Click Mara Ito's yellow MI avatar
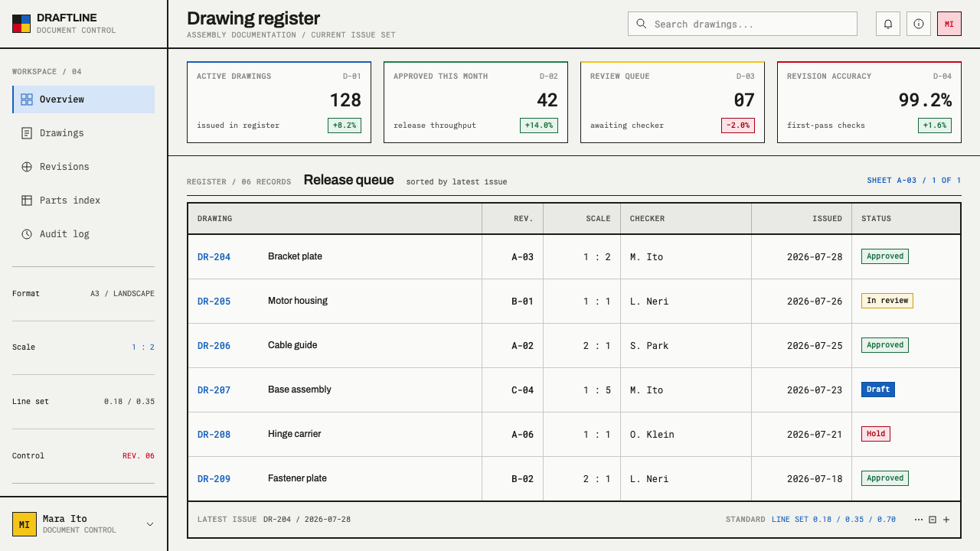Viewport: 980px width, 551px height. pyautogui.click(x=24, y=524)
